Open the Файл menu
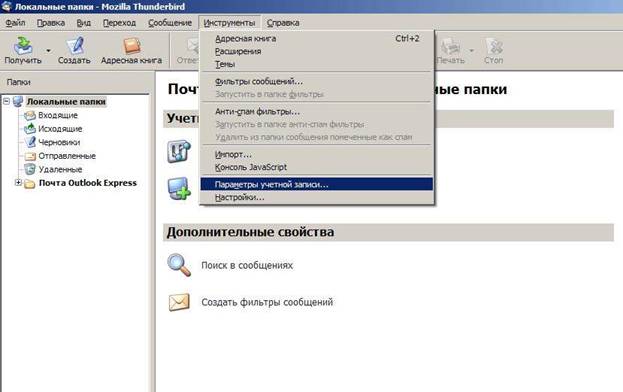The height and width of the screenshot is (392, 623). 15,23
